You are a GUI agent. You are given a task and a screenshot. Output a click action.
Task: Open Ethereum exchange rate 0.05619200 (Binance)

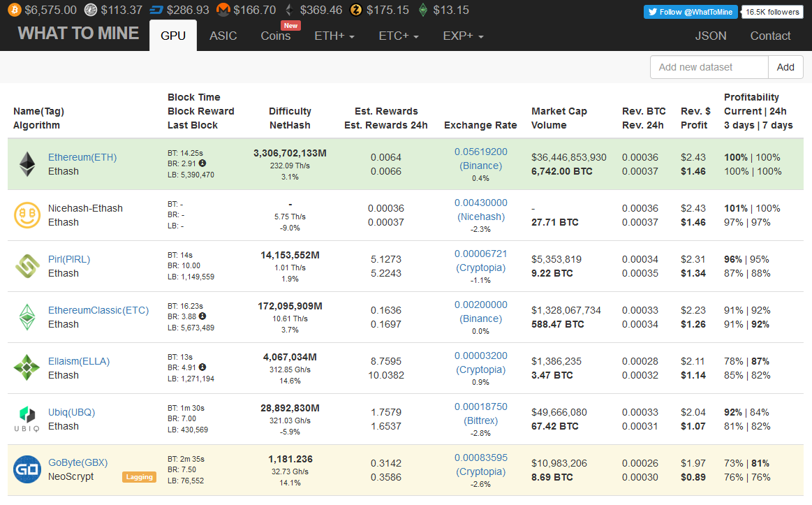pyautogui.click(x=480, y=159)
